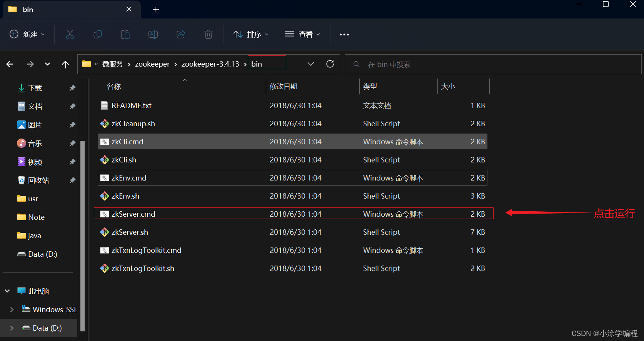Expand address bar history dropdown
The height and width of the screenshot is (341, 644).
pyautogui.click(x=311, y=64)
